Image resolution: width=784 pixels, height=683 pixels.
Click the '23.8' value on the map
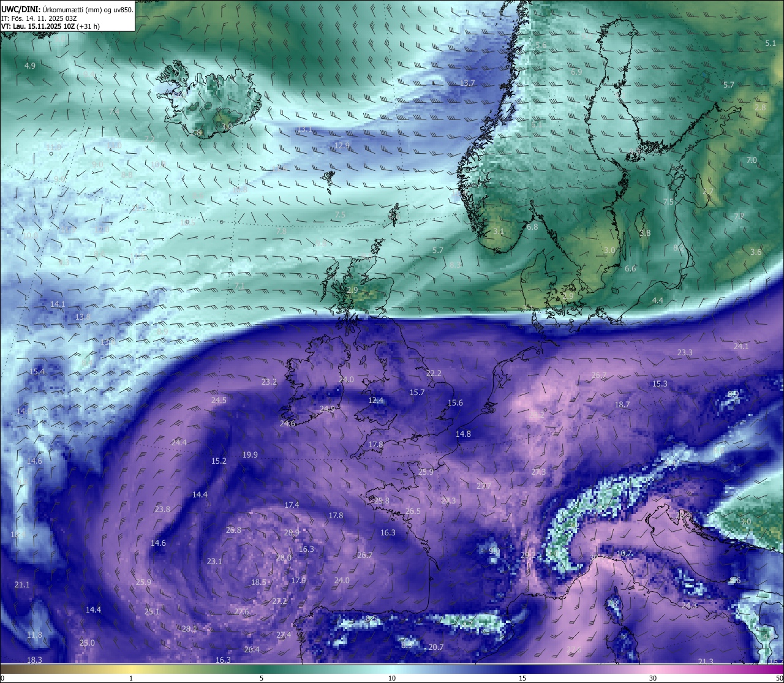tap(162, 509)
